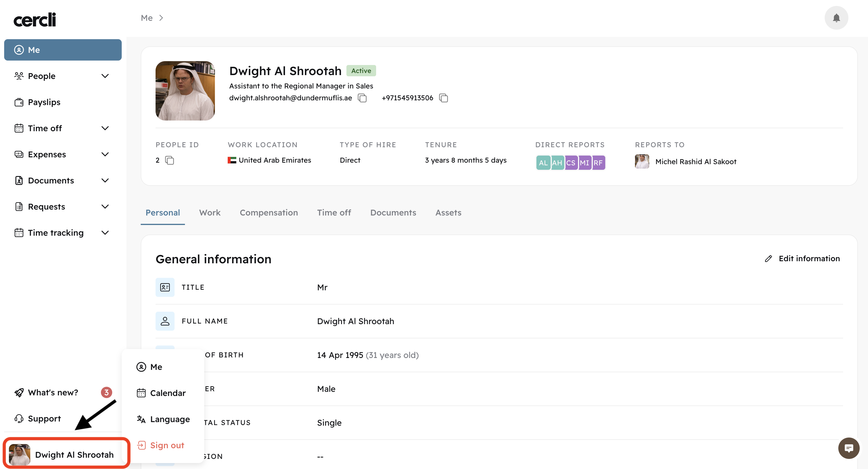Click the Support headset icon
868x469 pixels.
pyautogui.click(x=19, y=419)
